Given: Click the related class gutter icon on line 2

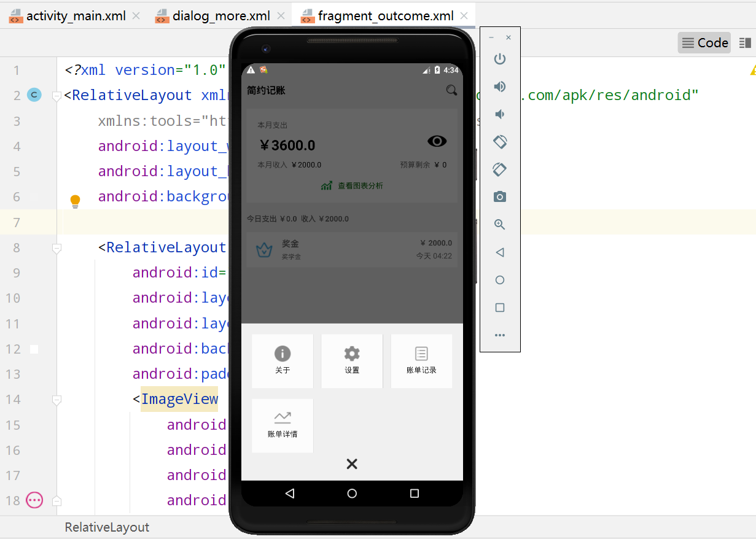Looking at the screenshot, I should (34, 95).
